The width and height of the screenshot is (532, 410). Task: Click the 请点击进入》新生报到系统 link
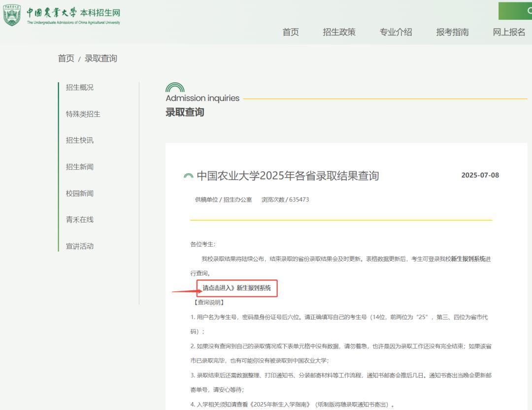click(x=237, y=288)
